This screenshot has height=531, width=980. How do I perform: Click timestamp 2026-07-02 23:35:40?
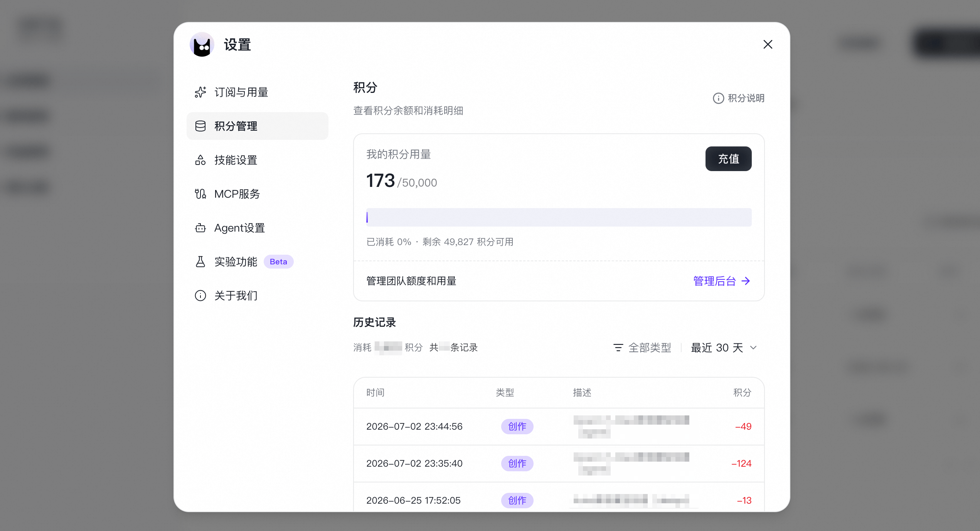414,464
